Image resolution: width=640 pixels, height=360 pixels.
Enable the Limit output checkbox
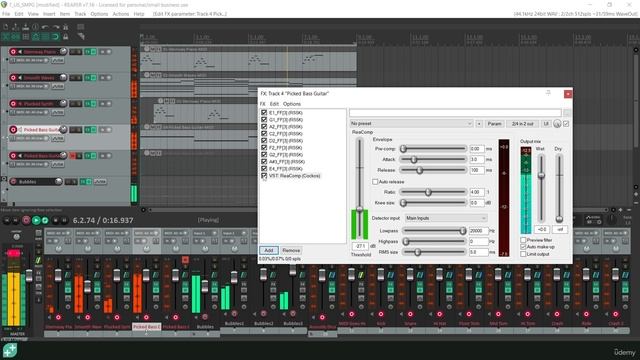(x=523, y=254)
